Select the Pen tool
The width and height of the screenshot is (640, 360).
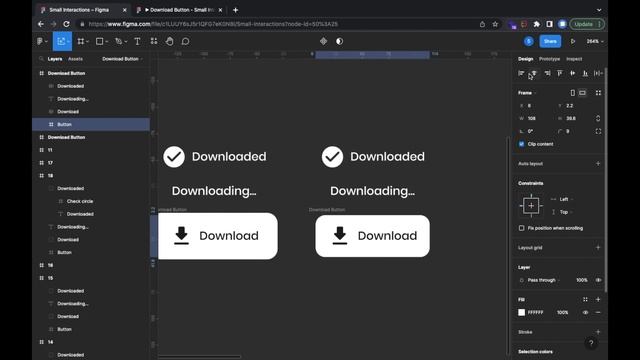click(x=120, y=41)
